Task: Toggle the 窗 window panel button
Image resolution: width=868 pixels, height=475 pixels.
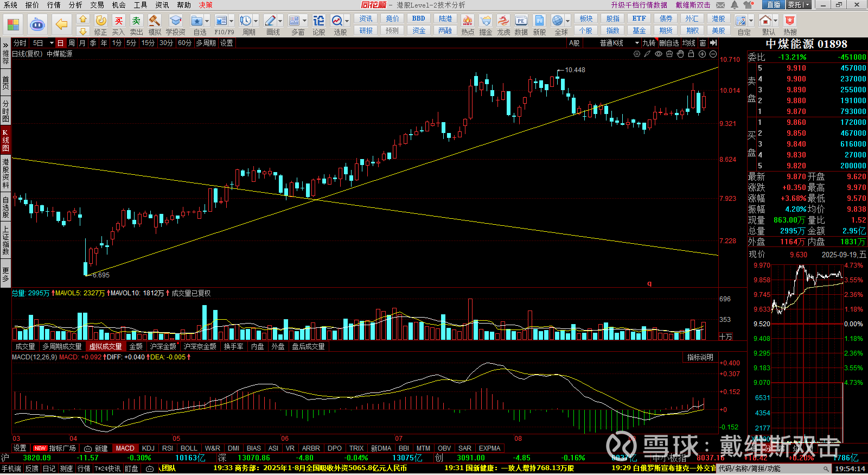Action: pyautogui.click(x=703, y=43)
